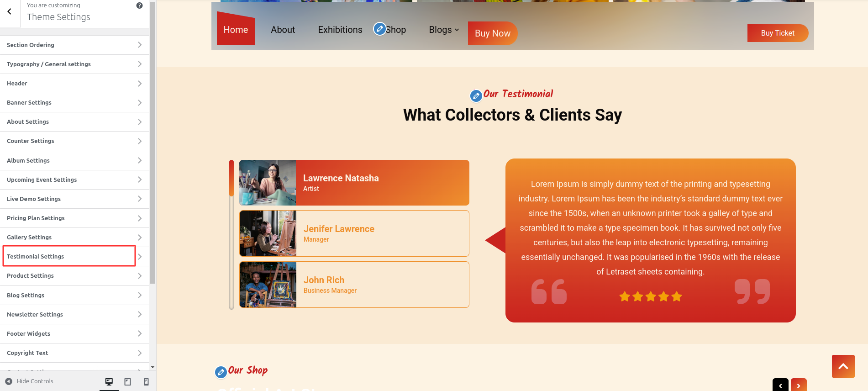The image size is (868, 391).
Task: Click edit pencil icon beside Shop menu
Action: 379,29
